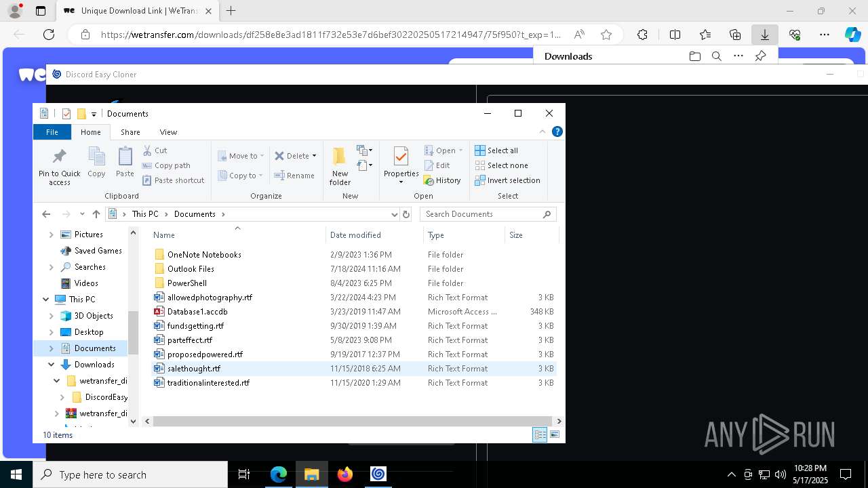Select allowedphotography.rtf file
The height and width of the screenshot is (488, 868).
pos(210,298)
